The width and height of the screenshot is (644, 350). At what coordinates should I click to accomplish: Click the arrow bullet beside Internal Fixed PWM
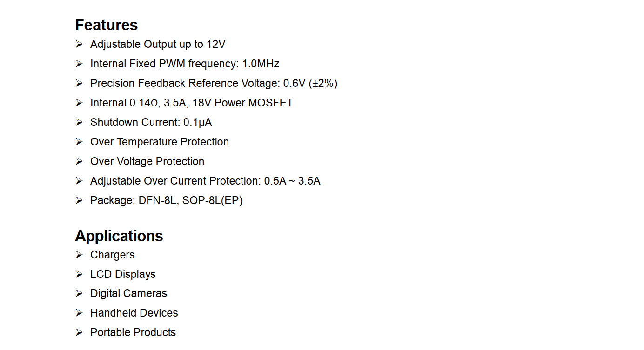point(79,64)
